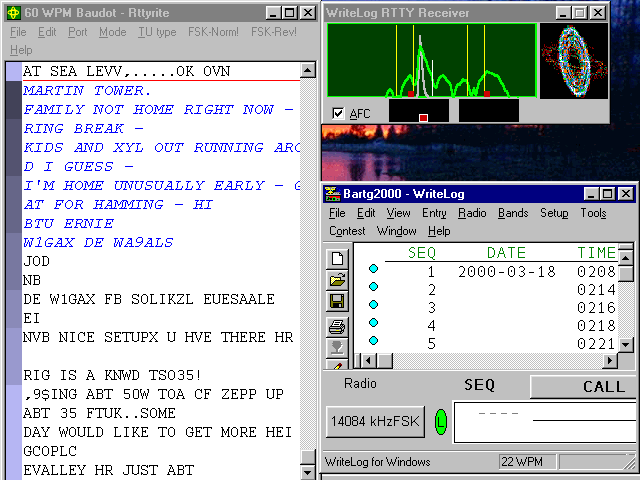Select FSK-Norm! in Rttyrite menu bar
This screenshot has width=640, height=480.
[213, 32]
